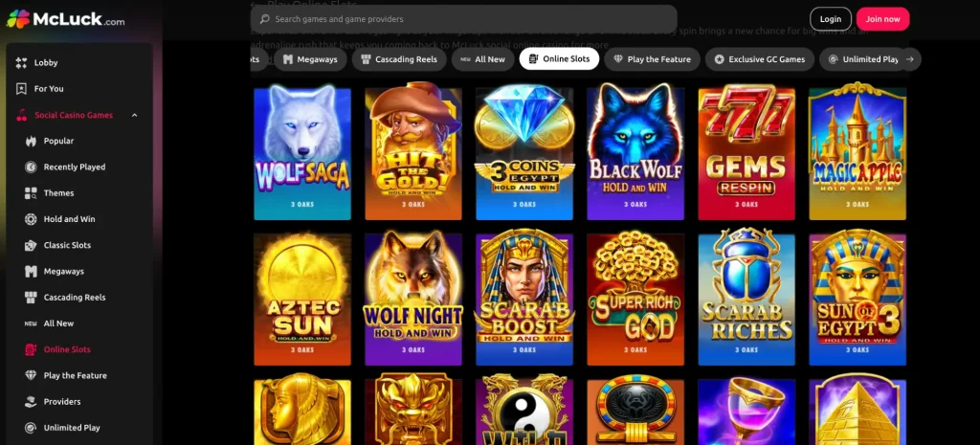Click the Megaways sidebar icon
The height and width of the screenshot is (445, 980).
click(31, 271)
